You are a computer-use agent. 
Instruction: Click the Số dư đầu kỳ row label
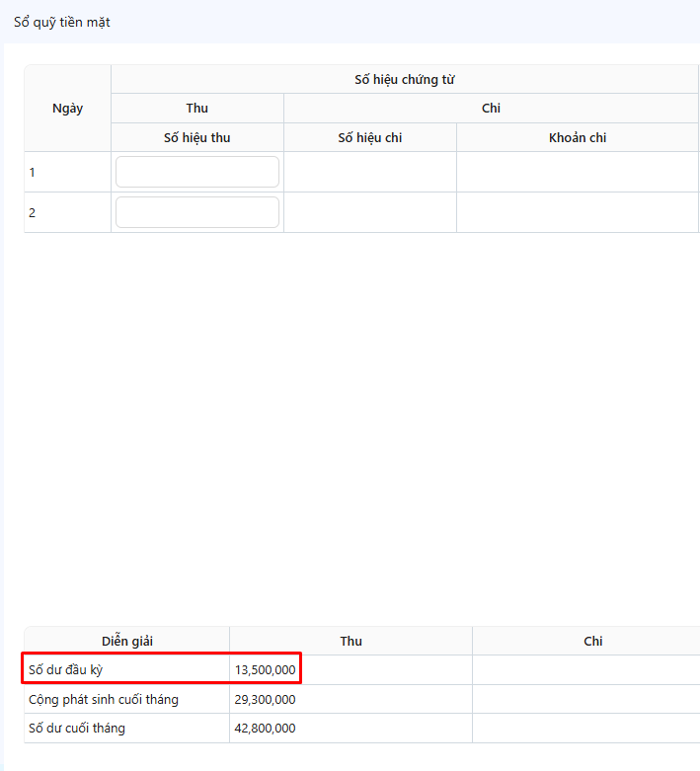pos(66,670)
